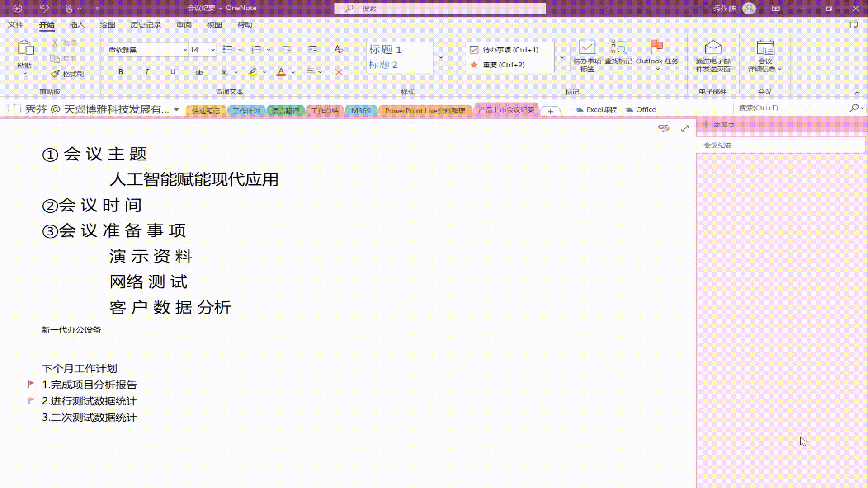Click the red X delete icon
Viewport: 868px width, 488px height.
point(339,72)
